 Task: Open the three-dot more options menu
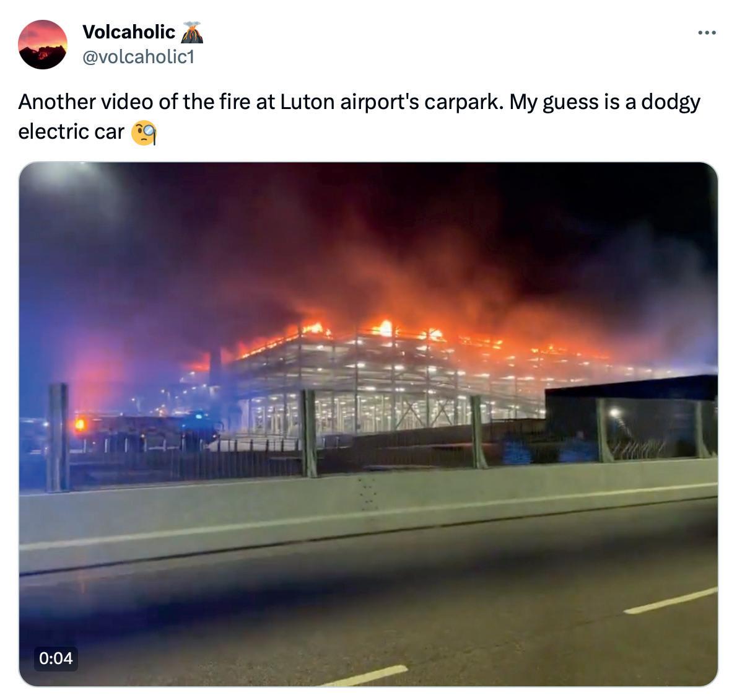[707, 32]
